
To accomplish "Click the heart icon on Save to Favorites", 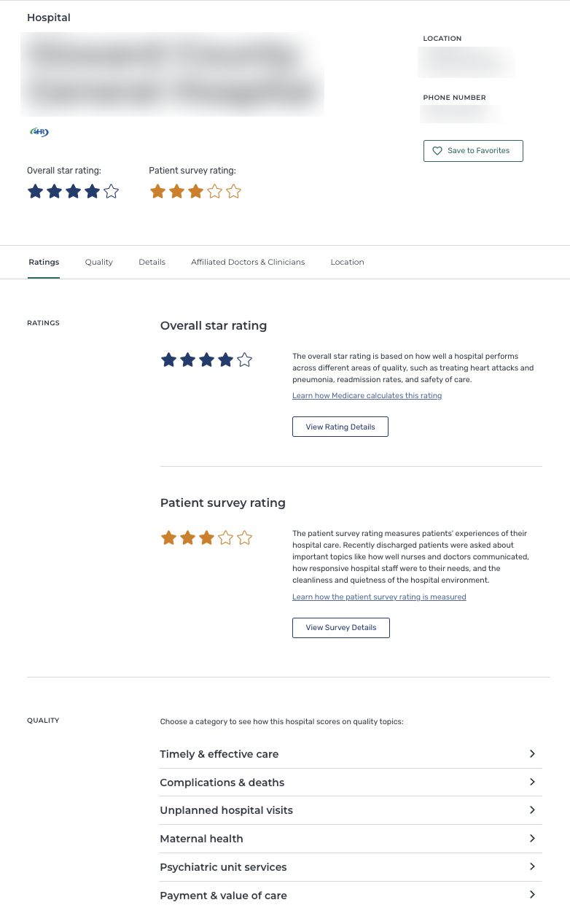I will tap(437, 151).
